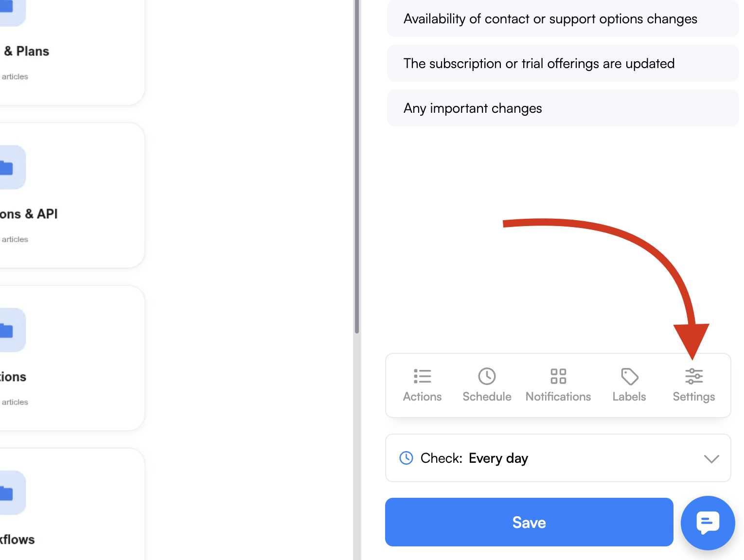Click the folder icon above ons & API

[x=7, y=167]
